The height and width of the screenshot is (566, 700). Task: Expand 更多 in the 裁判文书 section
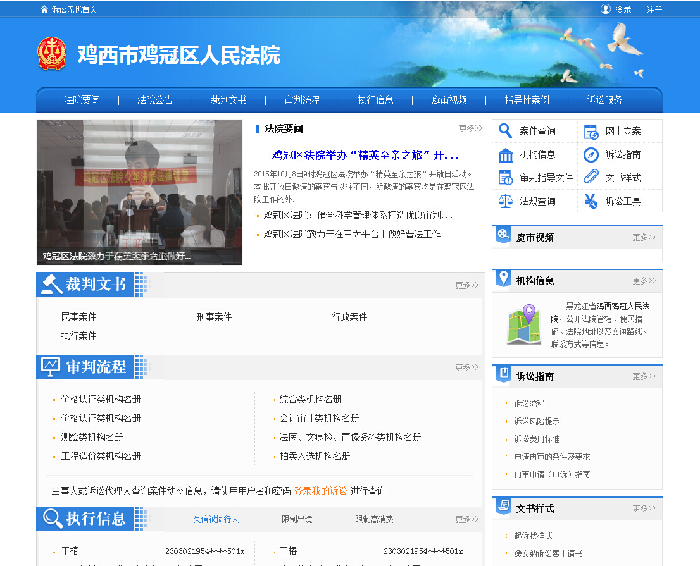(467, 285)
